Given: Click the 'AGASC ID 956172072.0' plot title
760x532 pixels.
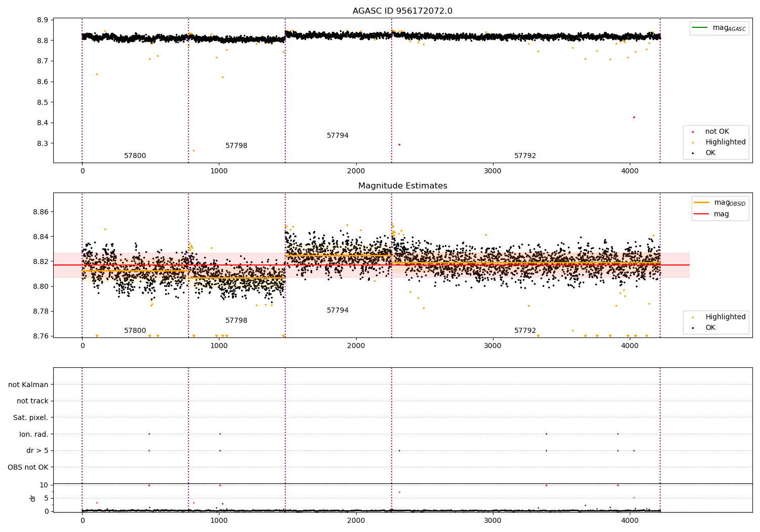Looking at the screenshot, I should click(x=402, y=11).
